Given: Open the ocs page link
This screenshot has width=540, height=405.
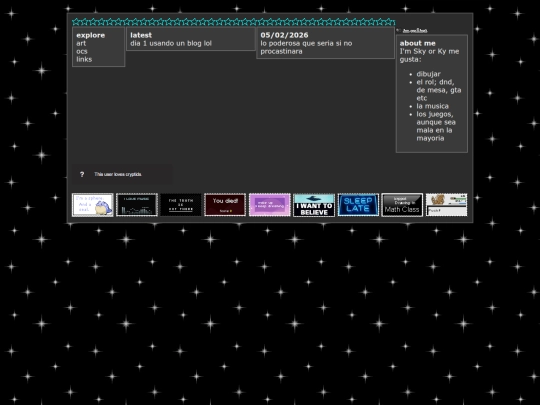Looking at the screenshot, I should point(82,51).
